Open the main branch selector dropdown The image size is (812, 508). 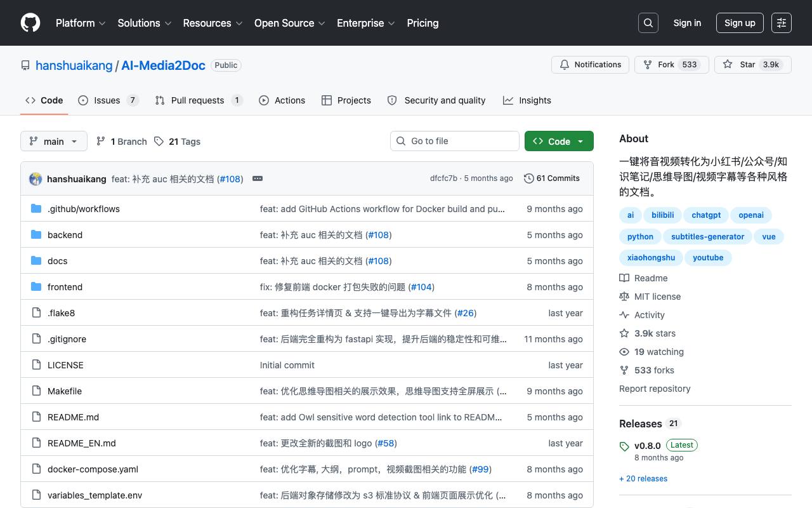53,141
